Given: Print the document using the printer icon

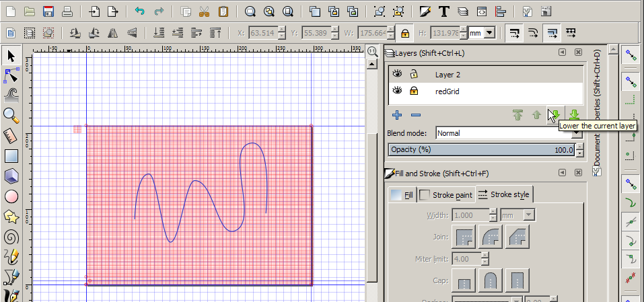Looking at the screenshot, I should [67, 11].
